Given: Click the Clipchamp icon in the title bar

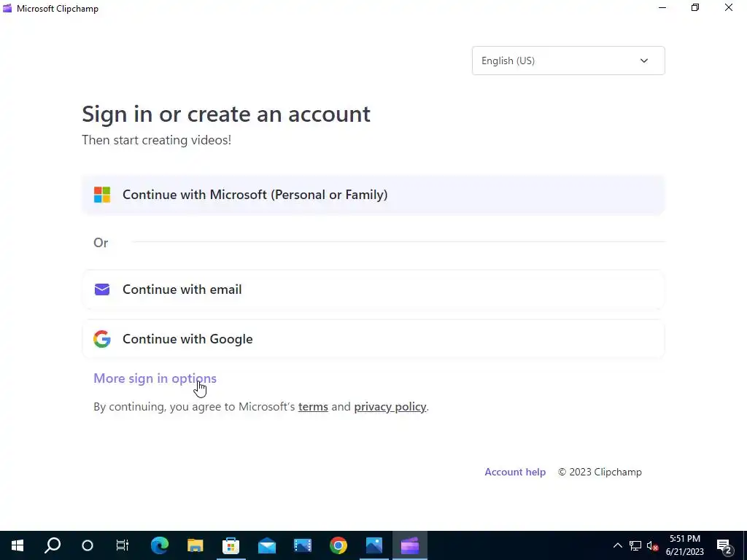Looking at the screenshot, I should (7, 8).
